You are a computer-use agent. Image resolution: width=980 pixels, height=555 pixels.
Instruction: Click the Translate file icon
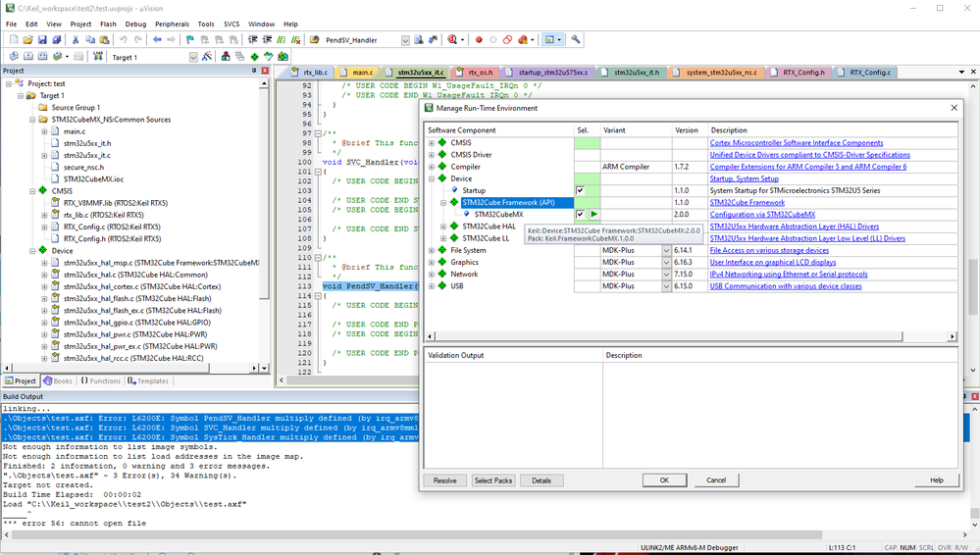14,57
